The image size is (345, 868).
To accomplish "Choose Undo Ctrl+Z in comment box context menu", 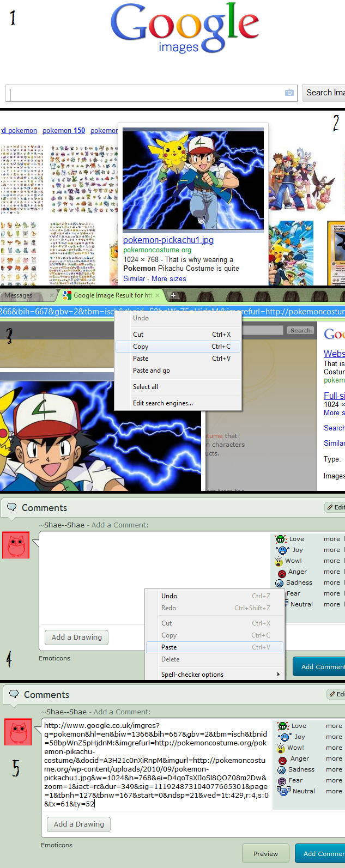I will (x=215, y=596).
